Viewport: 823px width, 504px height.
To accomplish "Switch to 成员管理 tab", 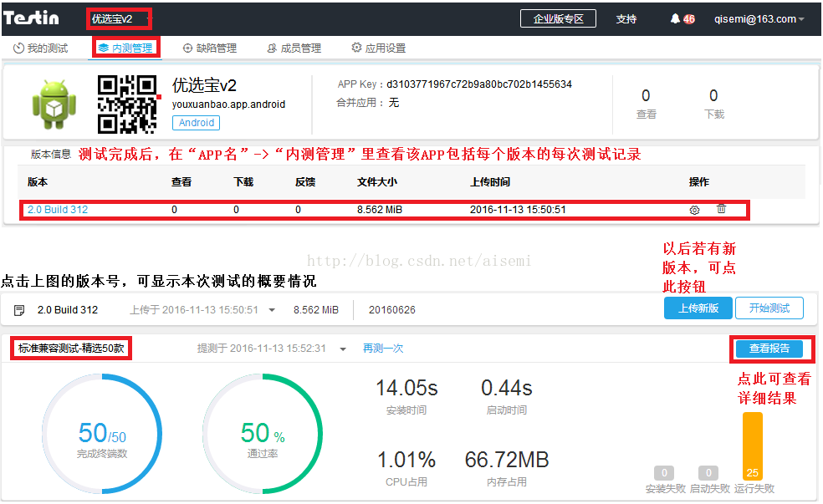I will tap(294, 48).
